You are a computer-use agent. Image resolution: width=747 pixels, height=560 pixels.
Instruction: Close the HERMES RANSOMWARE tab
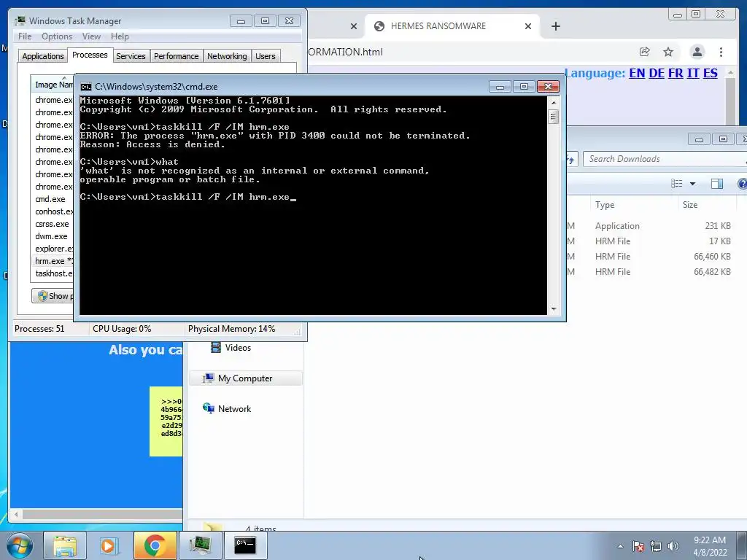coord(528,26)
